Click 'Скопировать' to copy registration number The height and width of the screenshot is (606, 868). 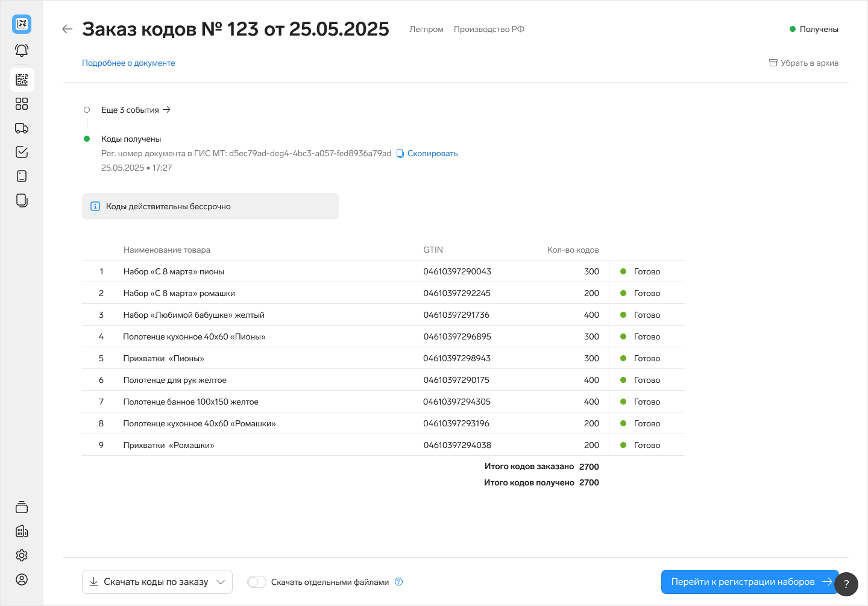(x=432, y=153)
